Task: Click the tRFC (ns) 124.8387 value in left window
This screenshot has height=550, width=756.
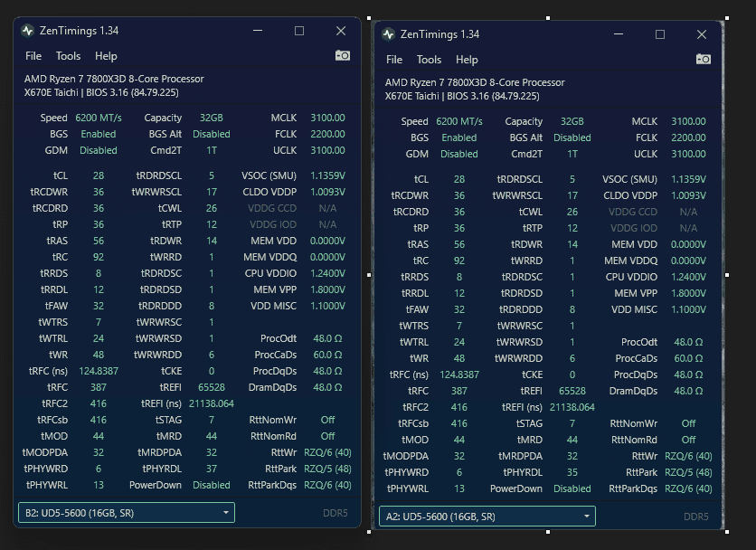Action: click(x=99, y=371)
